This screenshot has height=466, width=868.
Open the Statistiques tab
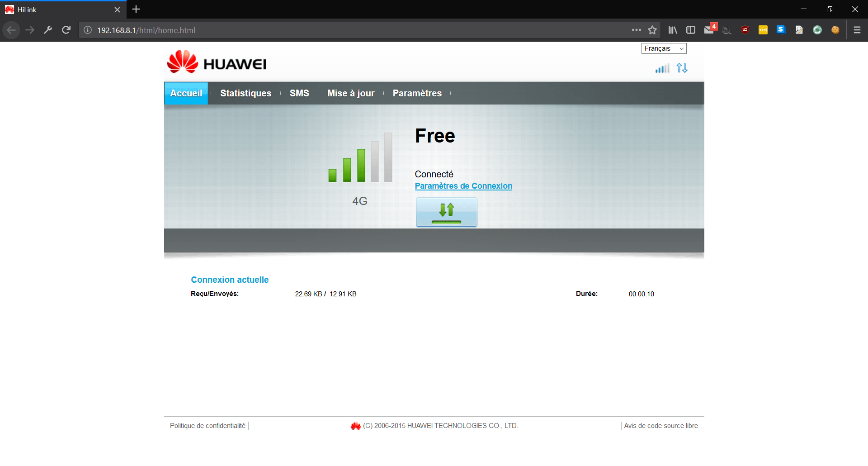(x=246, y=93)
